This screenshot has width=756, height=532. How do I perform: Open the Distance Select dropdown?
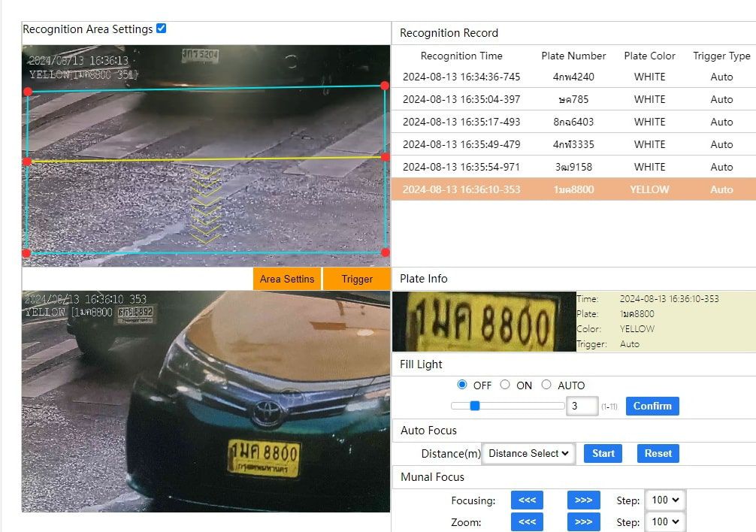coord(528,453)
